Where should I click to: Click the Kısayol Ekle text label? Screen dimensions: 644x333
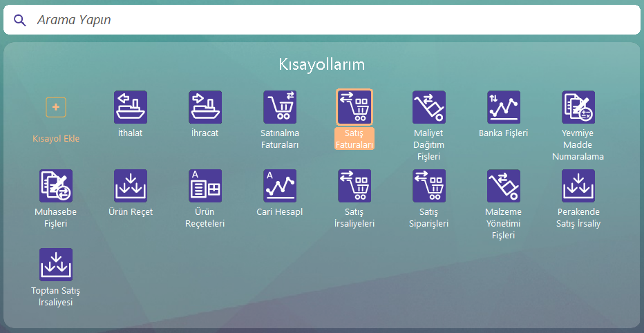click(x=56, y=138)
